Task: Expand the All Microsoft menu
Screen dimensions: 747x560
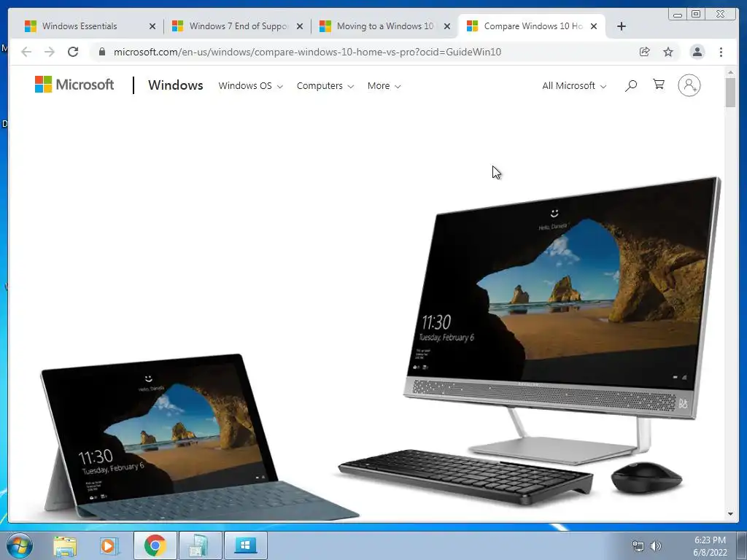Action: [574, 86]
